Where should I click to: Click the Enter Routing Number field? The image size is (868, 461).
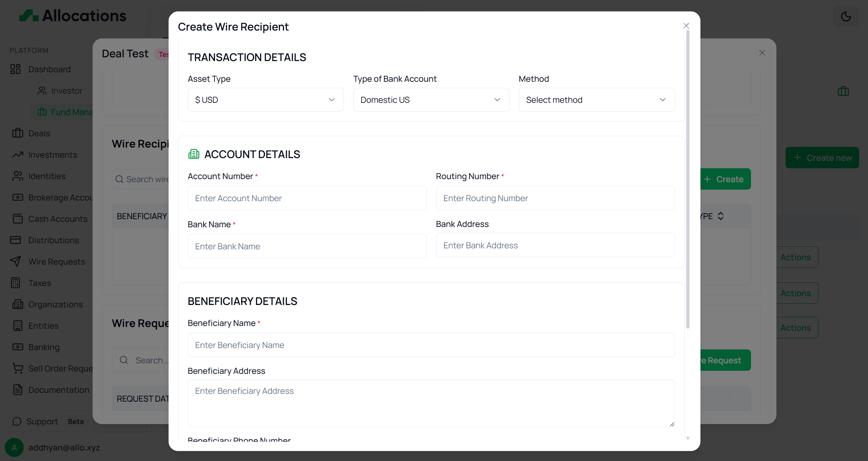pyautogui.click(x=555, y=198)
